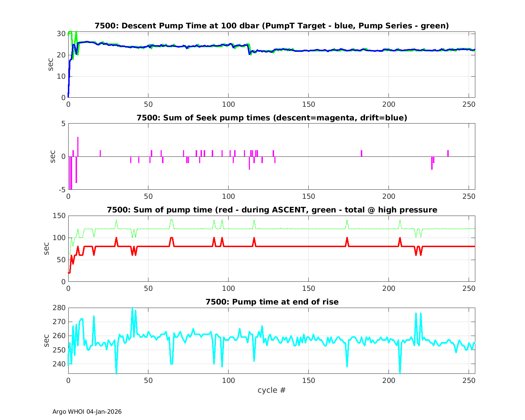
Task: Click the Argo WHOI 04-Jan-2026 footer text
Action: point(87,412)
